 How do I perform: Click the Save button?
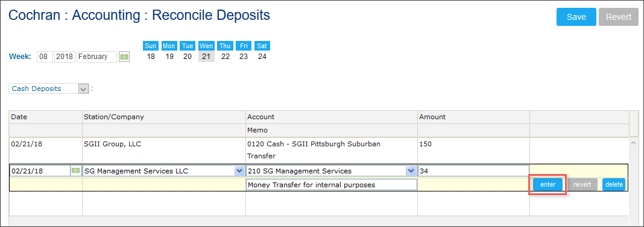pos(576,17)
